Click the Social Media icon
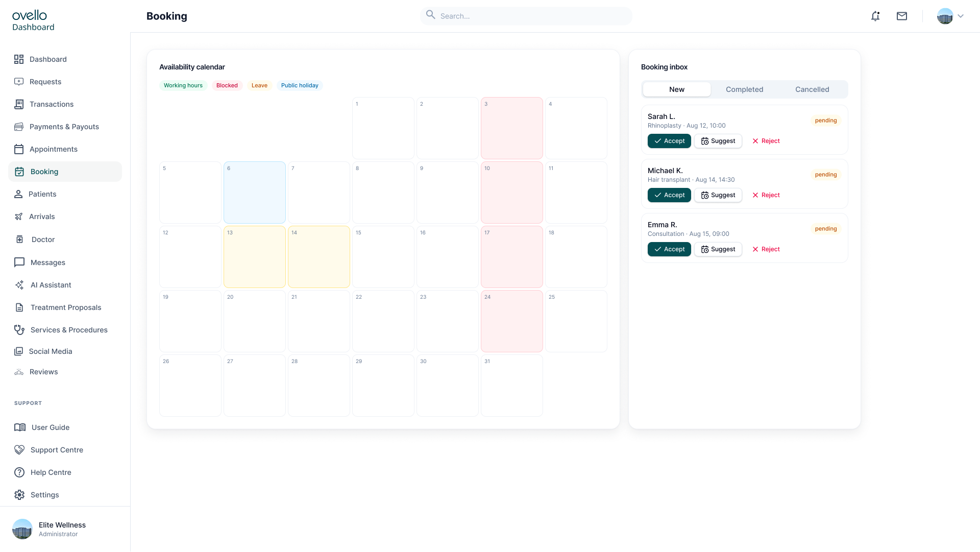The height and width of the screenshot is (552, 980). click(x=18, y=351)
